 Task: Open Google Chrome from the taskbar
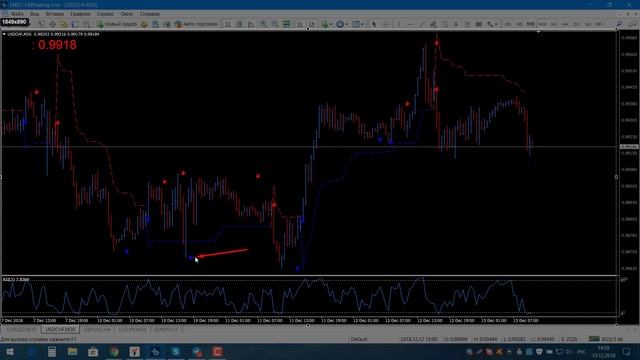tap(114, 351)
